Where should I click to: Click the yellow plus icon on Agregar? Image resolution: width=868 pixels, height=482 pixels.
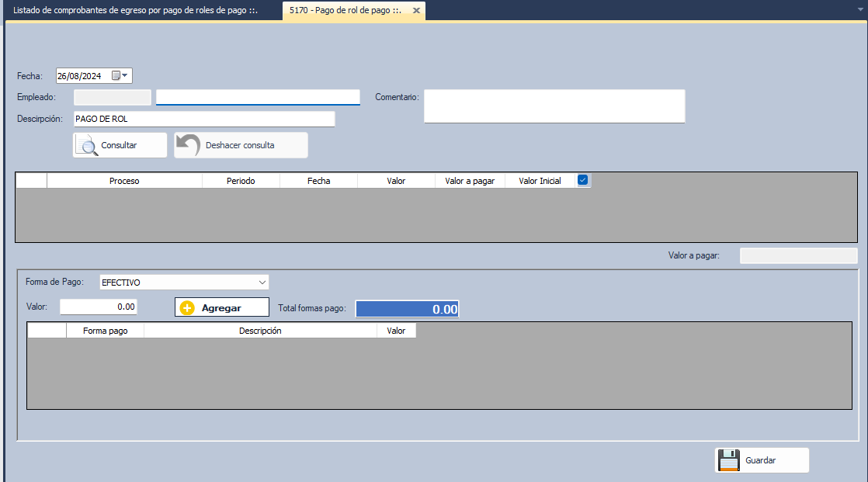(x=187, y=308)
